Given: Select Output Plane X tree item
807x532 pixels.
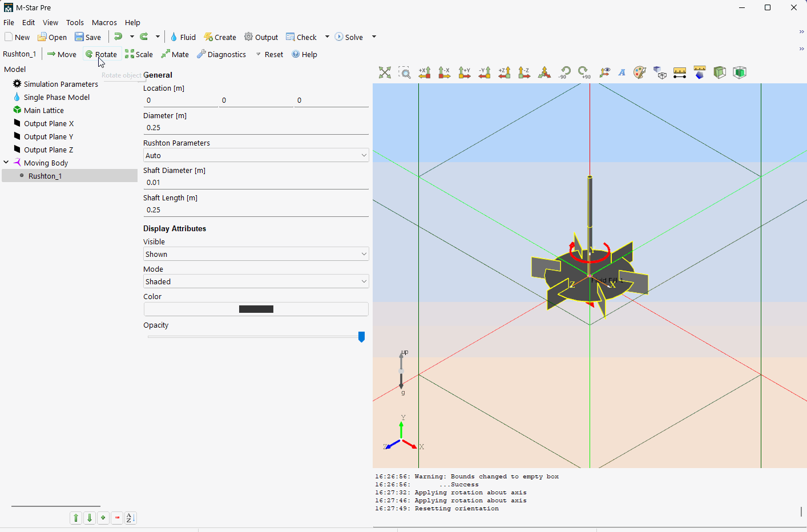Looking at the screenshot, I should coord(49,123).
